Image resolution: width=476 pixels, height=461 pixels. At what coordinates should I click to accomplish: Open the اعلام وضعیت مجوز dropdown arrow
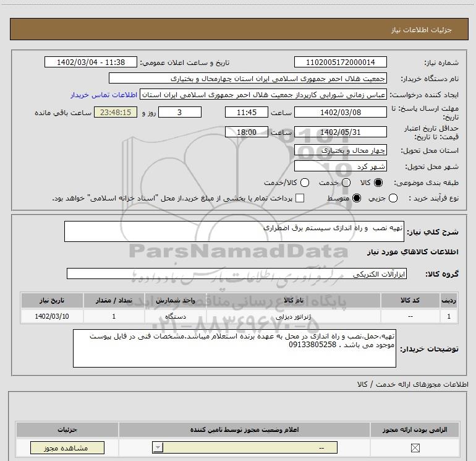click(158, 447)
